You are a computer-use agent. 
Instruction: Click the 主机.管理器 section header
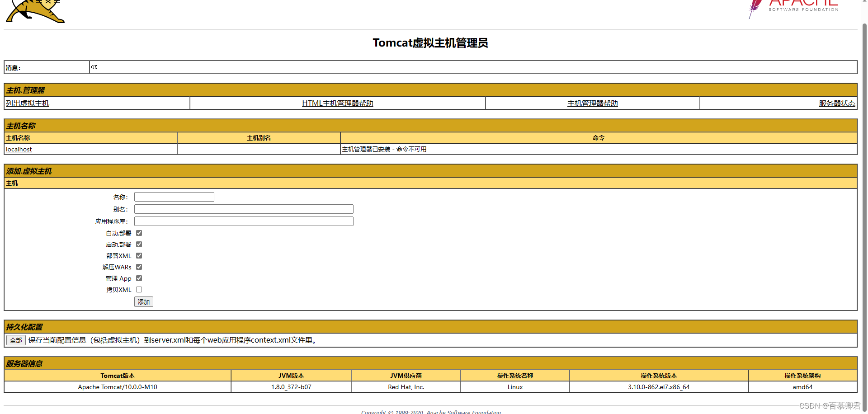430,90
